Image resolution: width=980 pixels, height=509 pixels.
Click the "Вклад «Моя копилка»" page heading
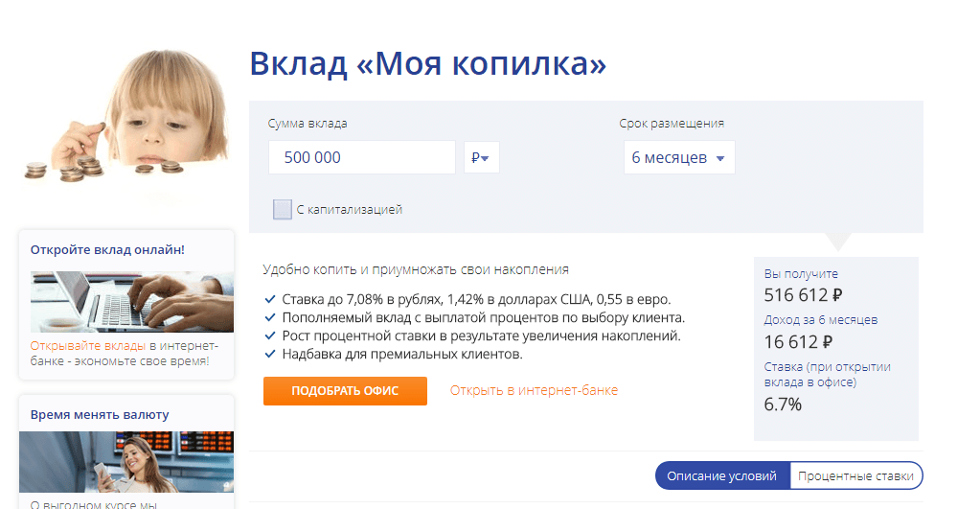pos(427,64)
